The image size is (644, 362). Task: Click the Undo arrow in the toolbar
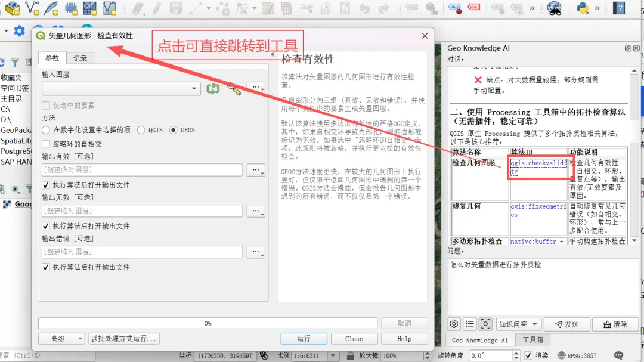364,8
